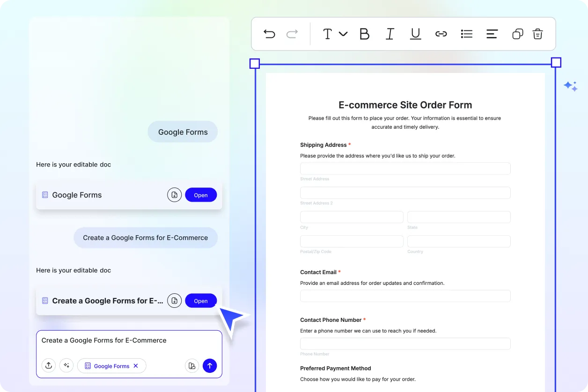This screenshot has width=588, height=392.
Task: Delete the selection with the trash icon
Action: tap(537, 34)
